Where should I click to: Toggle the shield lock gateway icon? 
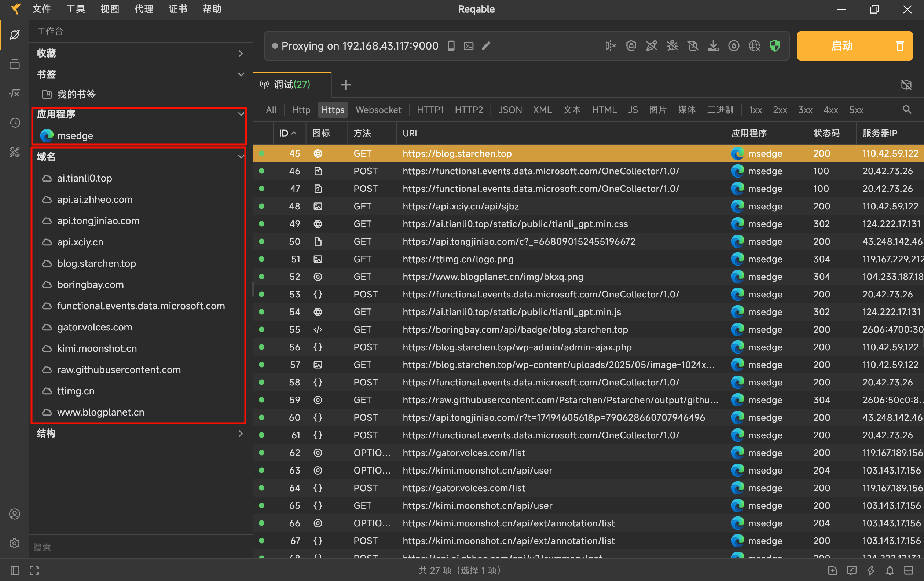[x=631, y=46]
